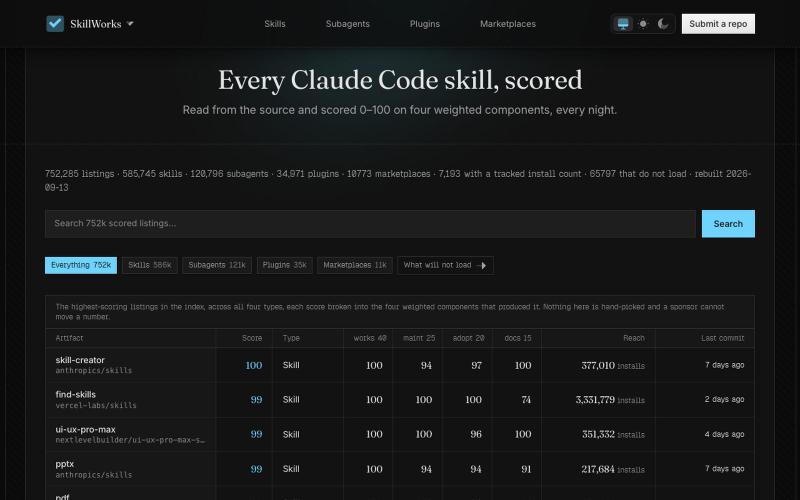This screenshot has width=800, height=500.
Task: Click 377,010 installs value
Action: [613, 365]
